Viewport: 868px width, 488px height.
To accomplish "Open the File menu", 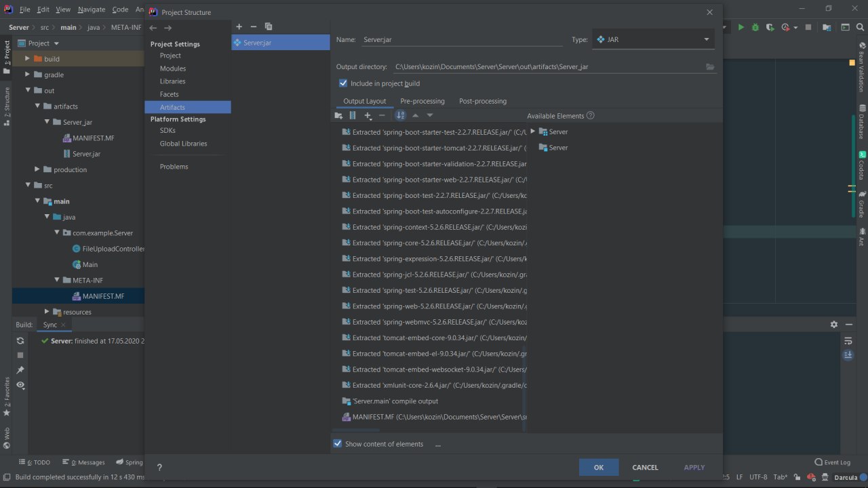I will tap(24, 9).
